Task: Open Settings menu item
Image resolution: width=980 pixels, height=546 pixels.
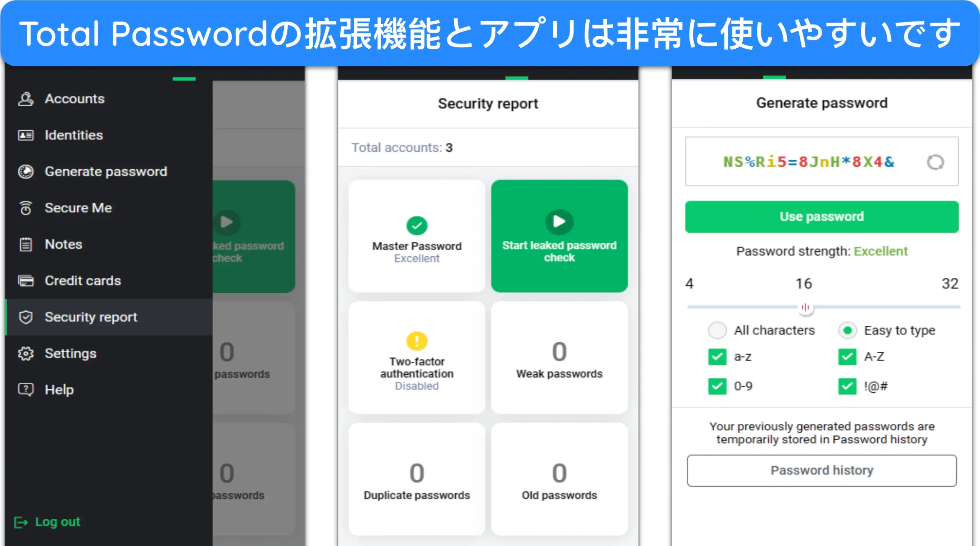Action: click(109, 353)
